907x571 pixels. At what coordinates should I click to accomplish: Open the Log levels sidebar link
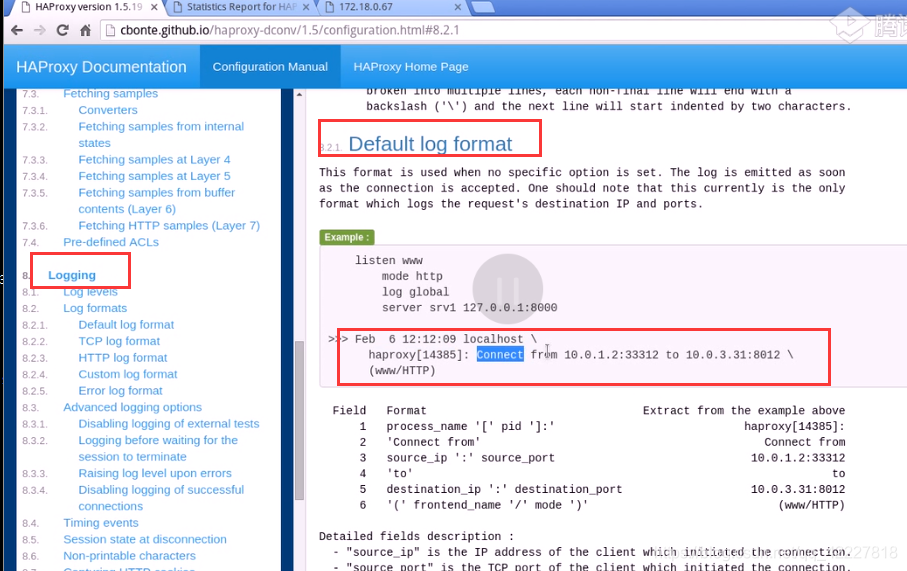(90, 292)
